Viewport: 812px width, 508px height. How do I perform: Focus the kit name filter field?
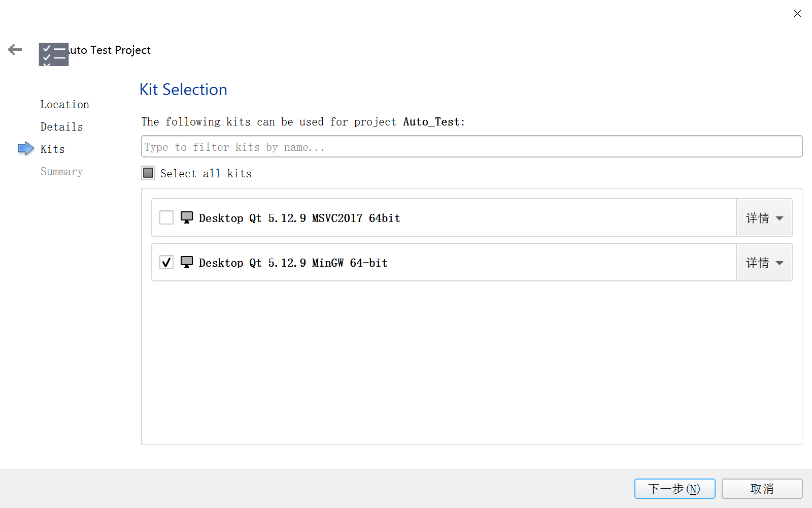[x=471, y=147]
